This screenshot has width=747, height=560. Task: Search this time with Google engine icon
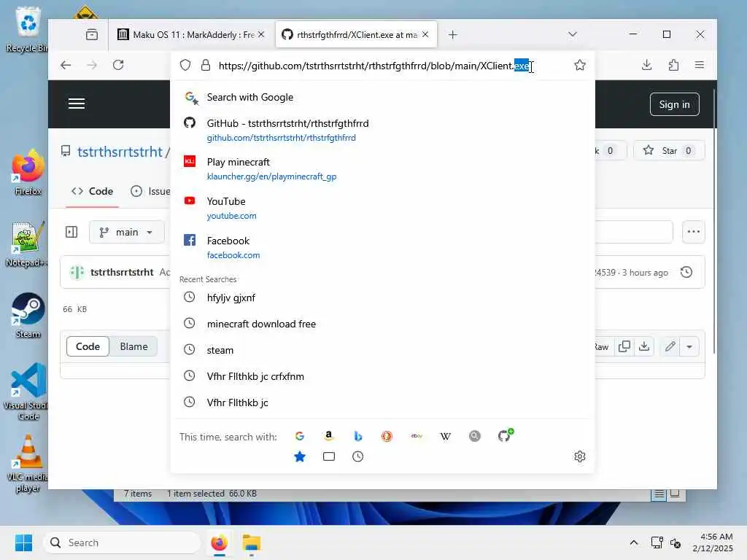tap(300, 436)
